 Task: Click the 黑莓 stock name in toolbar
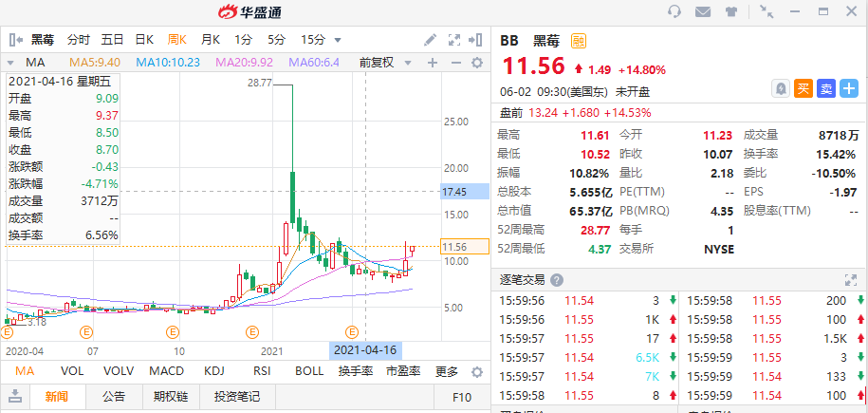(42, 39)
